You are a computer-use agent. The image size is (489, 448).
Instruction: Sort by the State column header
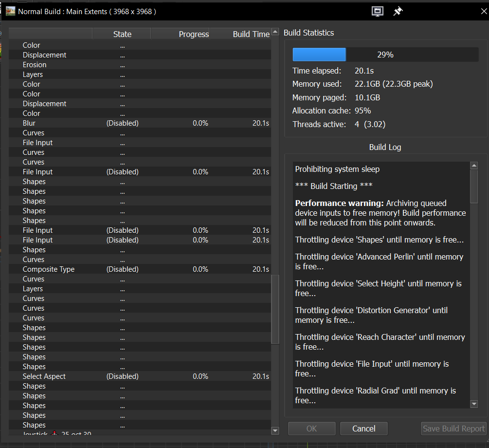(122, 34)
